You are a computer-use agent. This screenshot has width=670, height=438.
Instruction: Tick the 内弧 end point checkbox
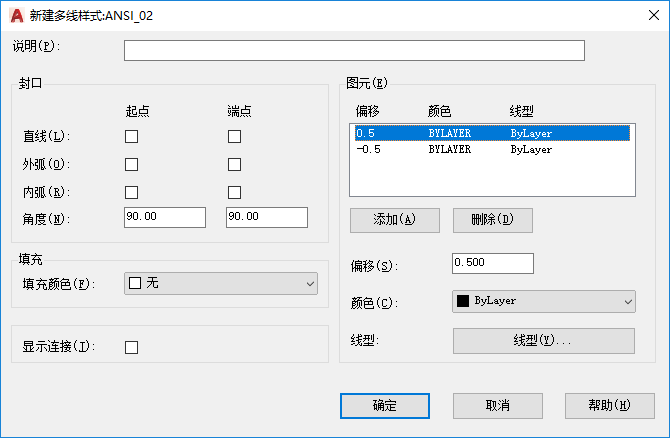234,192
